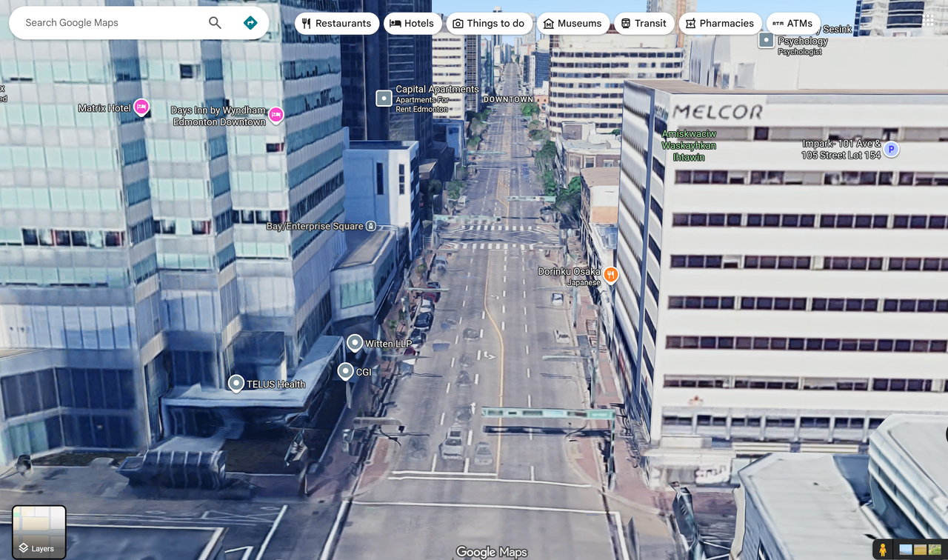Click the search magnifier icon
The image size is (948, 560).
215,23
